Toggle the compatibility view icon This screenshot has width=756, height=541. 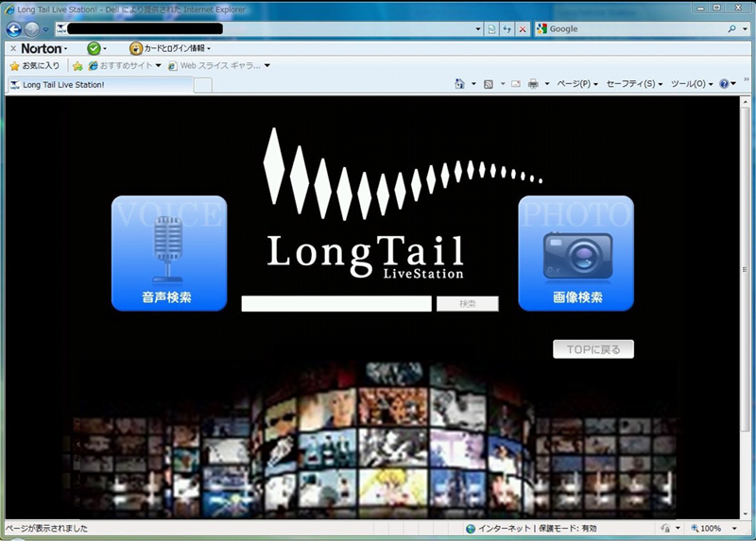pos(491,29)
